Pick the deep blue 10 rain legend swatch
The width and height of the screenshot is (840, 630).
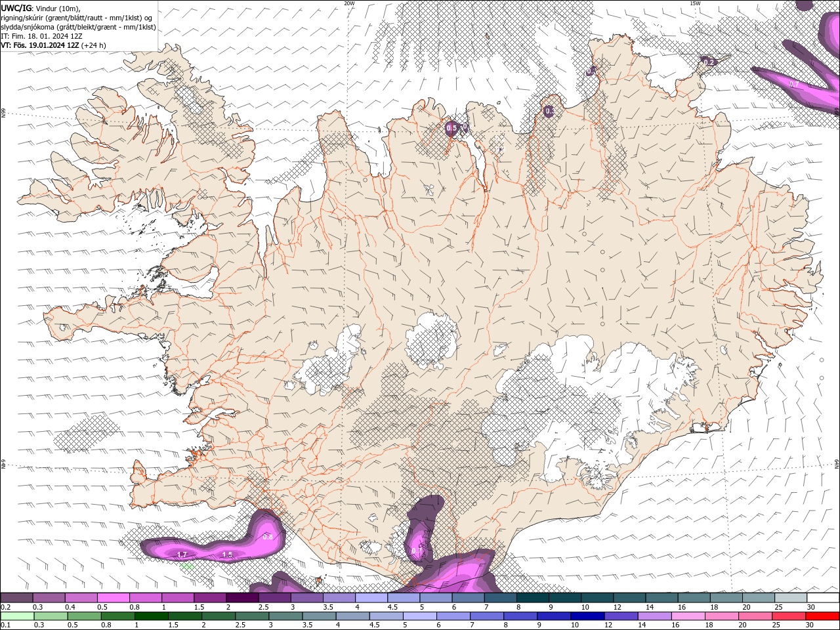[587, 616]
